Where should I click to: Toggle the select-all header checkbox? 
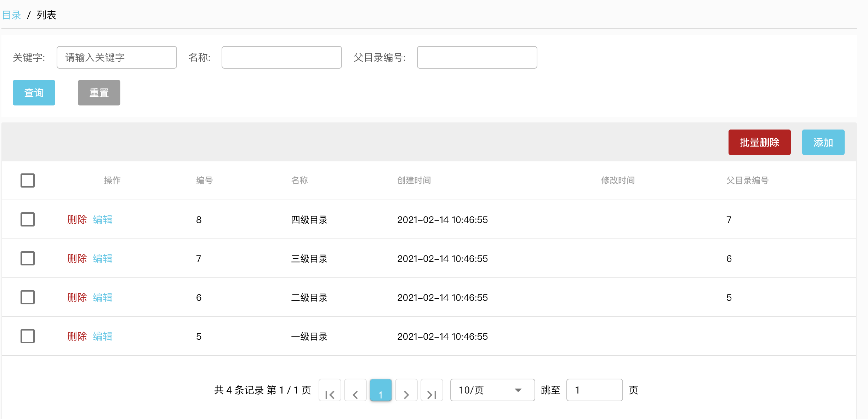pyautogui.click(x=28, y=180)
